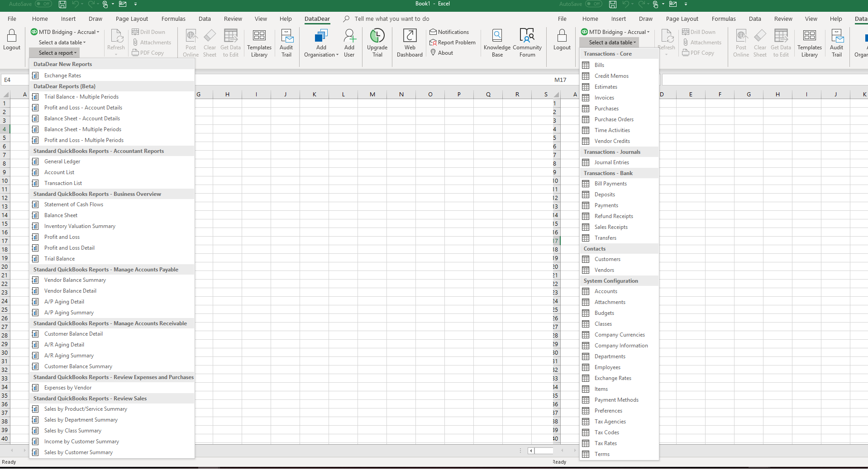Click the Upgrade Trial icon
The width and height of the screenshot is (868, 470).
(x=377, y=43)
